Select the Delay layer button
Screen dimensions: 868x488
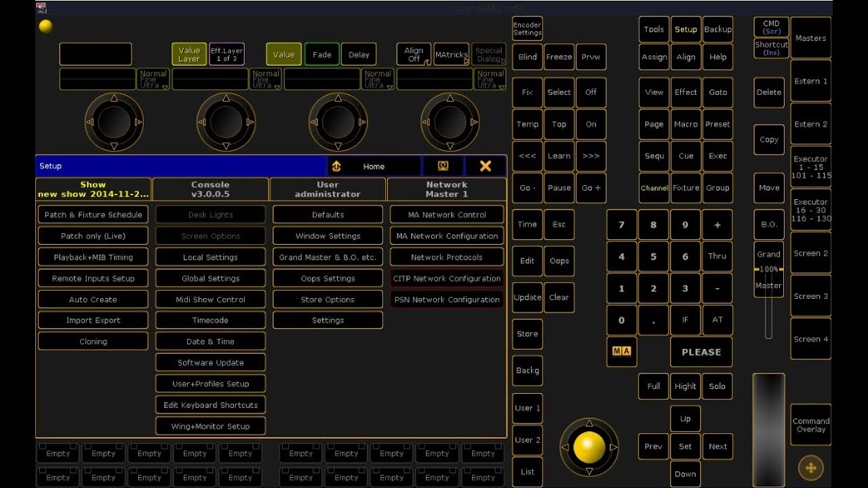[359, 54]
